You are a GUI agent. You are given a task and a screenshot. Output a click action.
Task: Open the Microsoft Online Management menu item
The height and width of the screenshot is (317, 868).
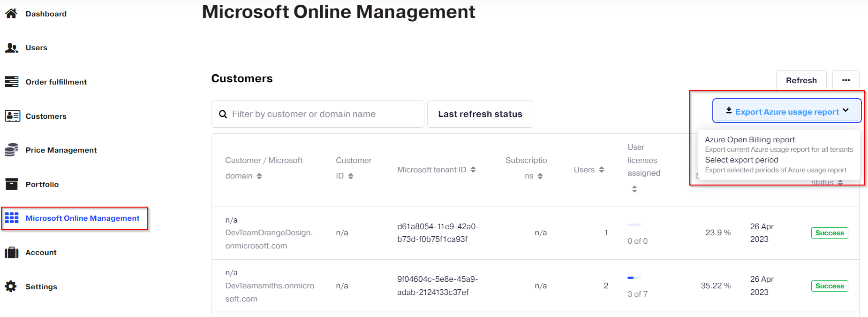[x=82, y=218]
